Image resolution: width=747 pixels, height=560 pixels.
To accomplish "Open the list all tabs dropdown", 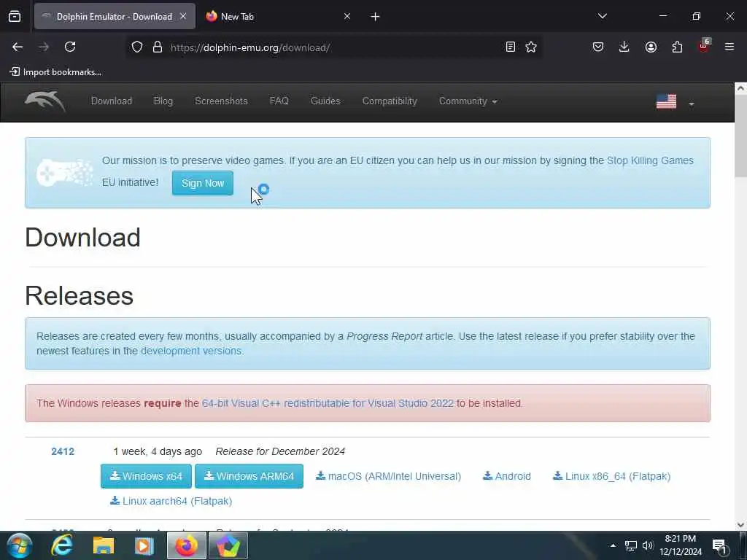I will point(602,17).
